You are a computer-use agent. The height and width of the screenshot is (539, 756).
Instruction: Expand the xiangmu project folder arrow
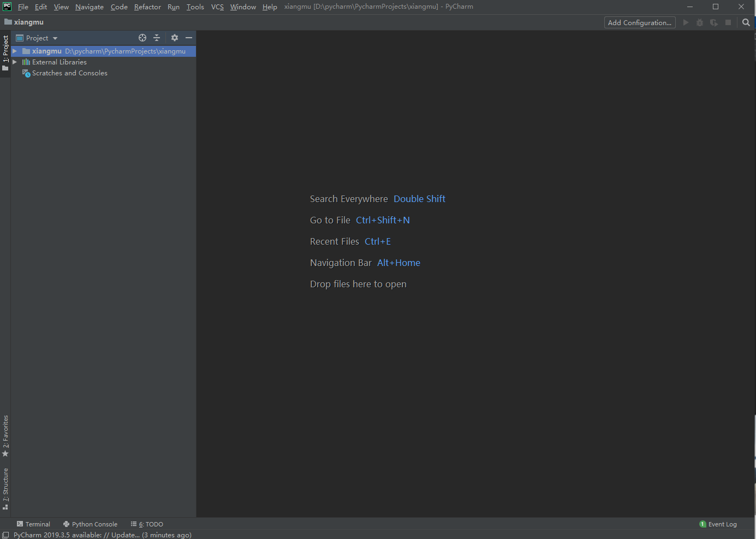point(15,51)
